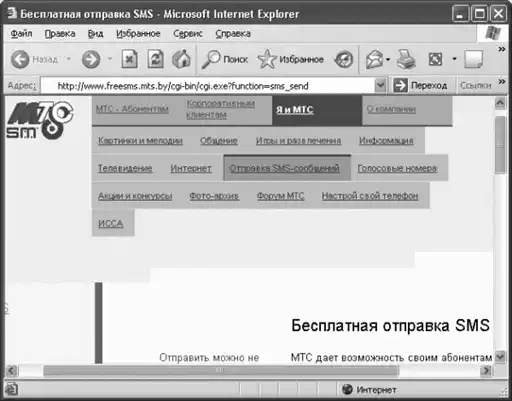Open the Сервис menu
The height and width of the screenshot is (401, 512).
[x=188, y=33]
